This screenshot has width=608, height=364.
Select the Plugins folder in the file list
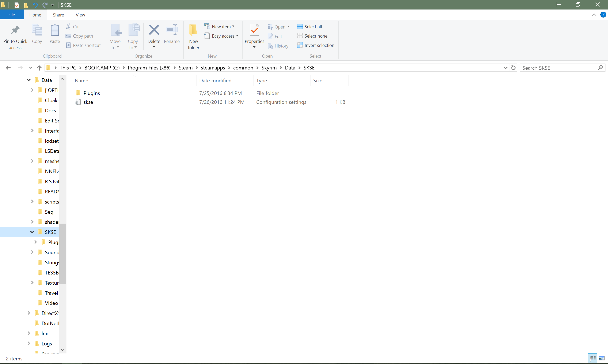point(91,93)
